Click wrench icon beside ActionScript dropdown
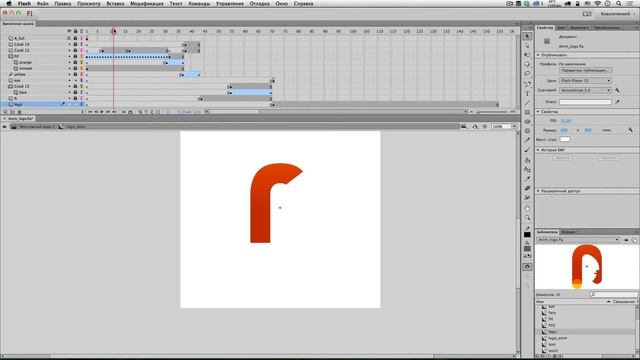 point(617,90)
